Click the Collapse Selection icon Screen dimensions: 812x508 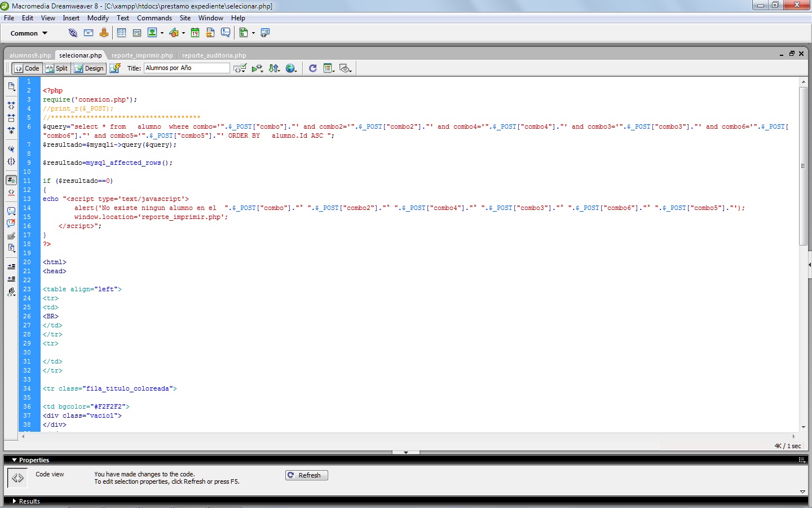tap(11, 118)
